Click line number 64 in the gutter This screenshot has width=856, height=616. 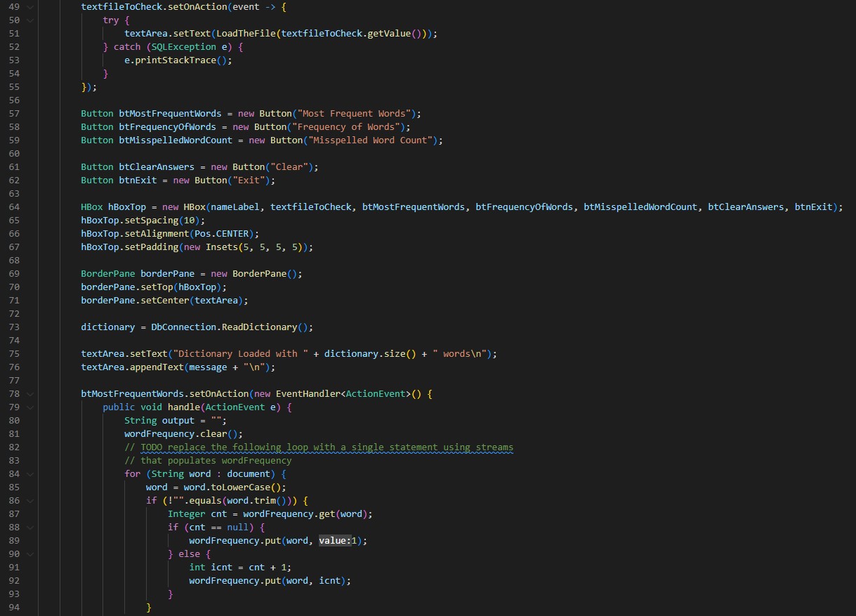(x=14, y=207)
